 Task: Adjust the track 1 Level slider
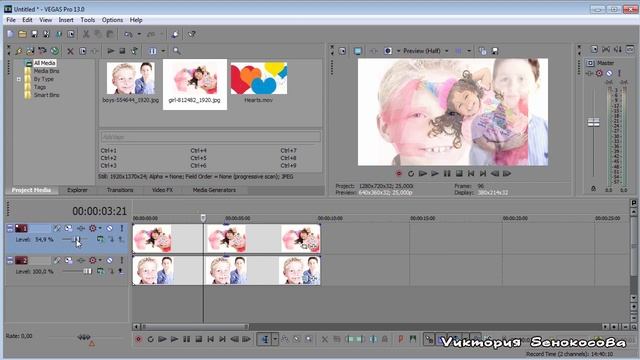pos(75,240)
